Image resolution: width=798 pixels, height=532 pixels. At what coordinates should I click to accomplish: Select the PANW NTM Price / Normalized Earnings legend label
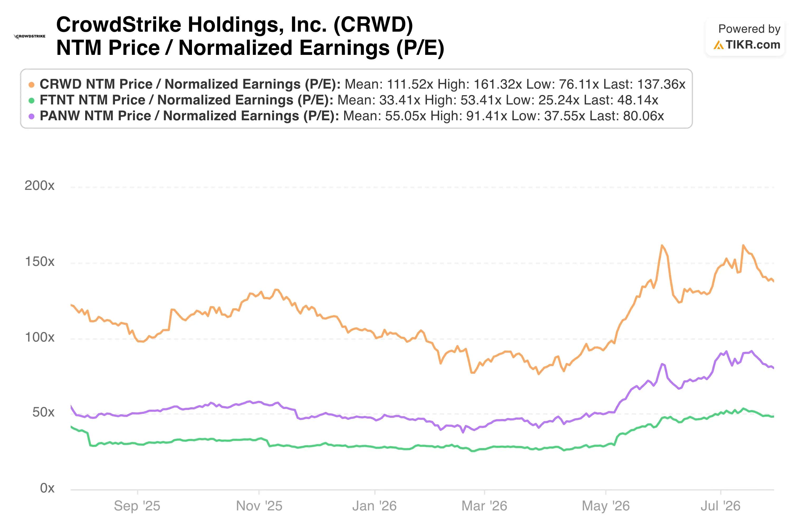pos(189,116)
